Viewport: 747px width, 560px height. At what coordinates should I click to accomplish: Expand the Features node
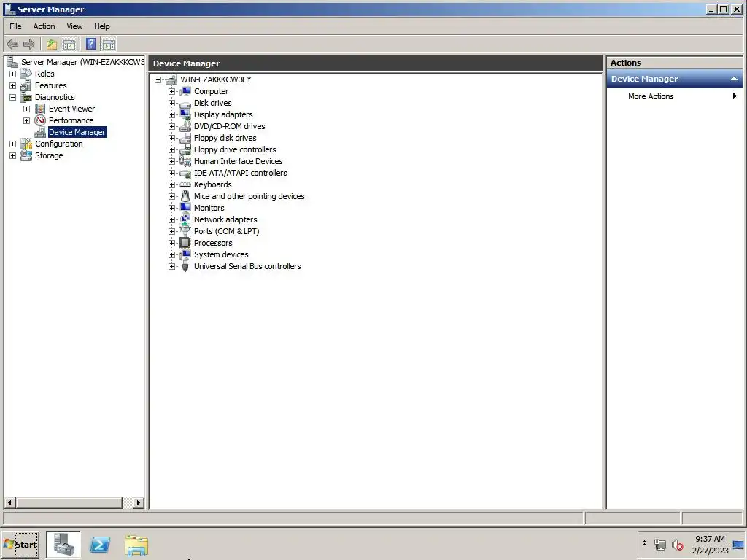pos(13,86)
